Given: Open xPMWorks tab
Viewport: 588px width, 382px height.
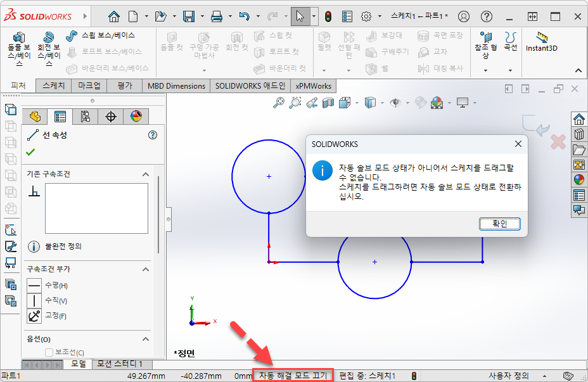Looking at the screenshot, I should (314, 86).
